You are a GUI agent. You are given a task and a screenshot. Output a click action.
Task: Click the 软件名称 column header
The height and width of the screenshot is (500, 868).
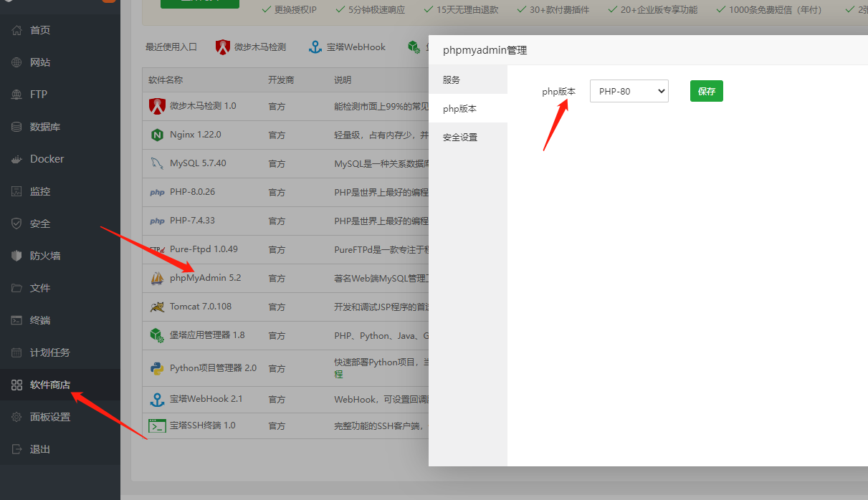click(x=166, y=80)
